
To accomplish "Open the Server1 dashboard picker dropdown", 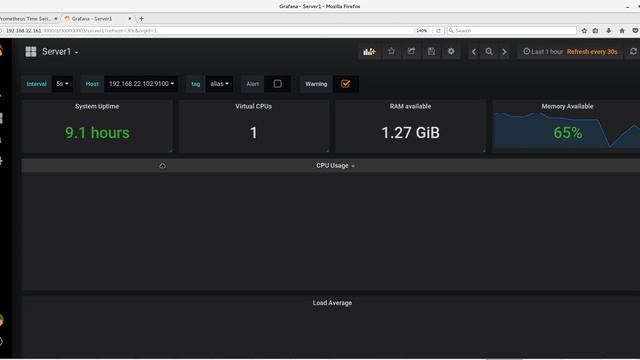I will [60, 52].
